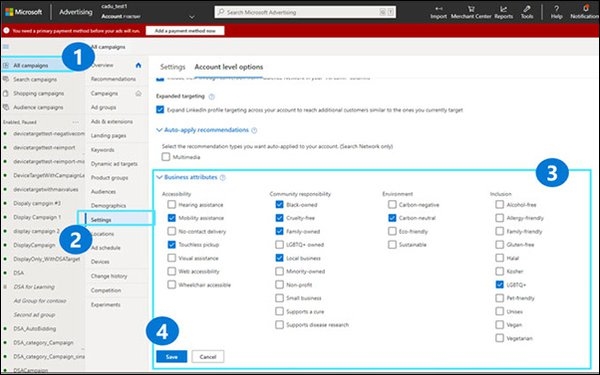Open the Import tool icon
600x375 pixels.
pos(439,8)
